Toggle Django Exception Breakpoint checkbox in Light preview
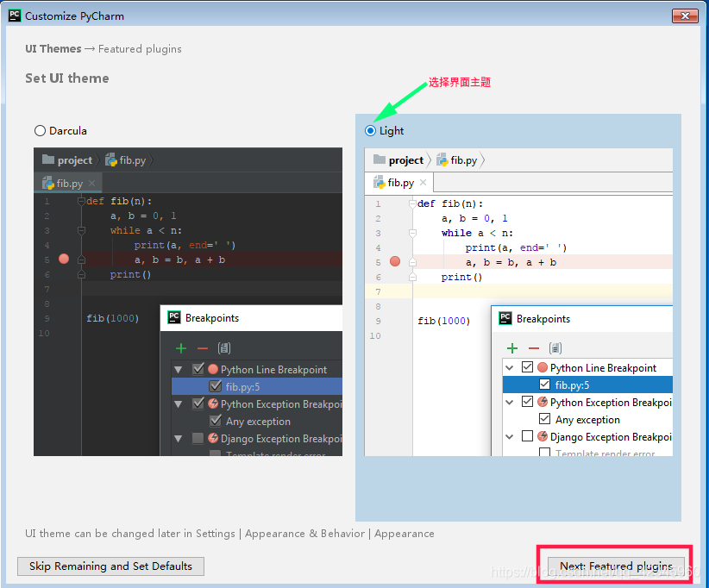Viewport: 709px width, 588px height. [x=527, y=435]
